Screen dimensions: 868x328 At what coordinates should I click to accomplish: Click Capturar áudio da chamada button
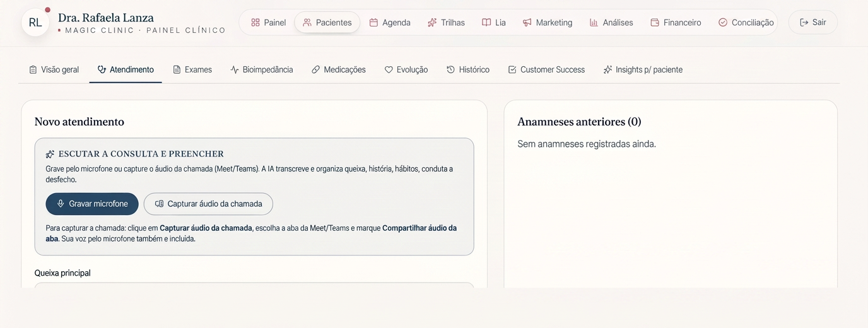208,204
